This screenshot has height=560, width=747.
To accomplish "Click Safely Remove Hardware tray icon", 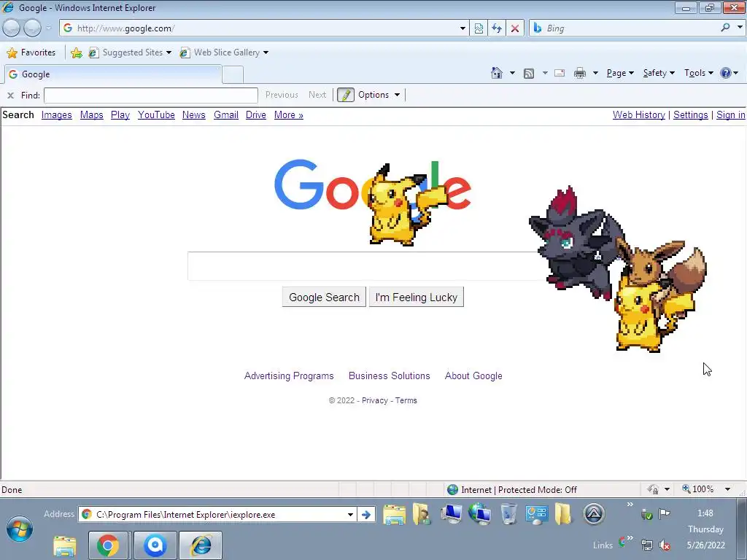I will point(646,514).
